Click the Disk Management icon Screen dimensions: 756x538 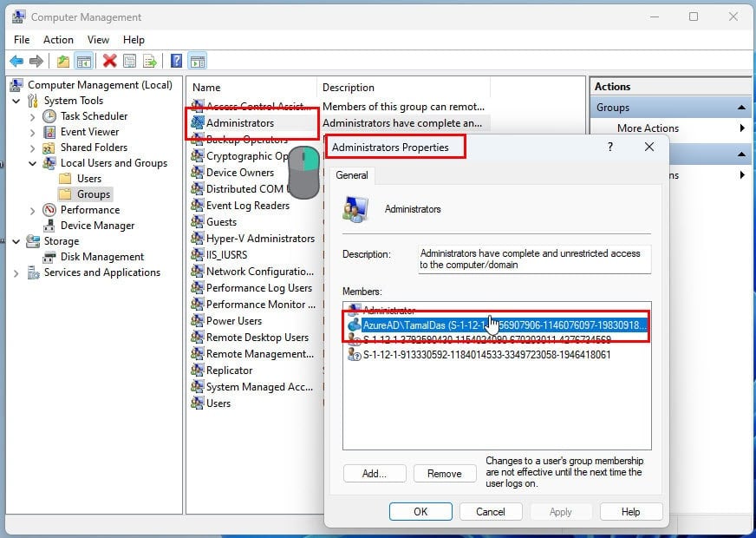tap(49, 257)
